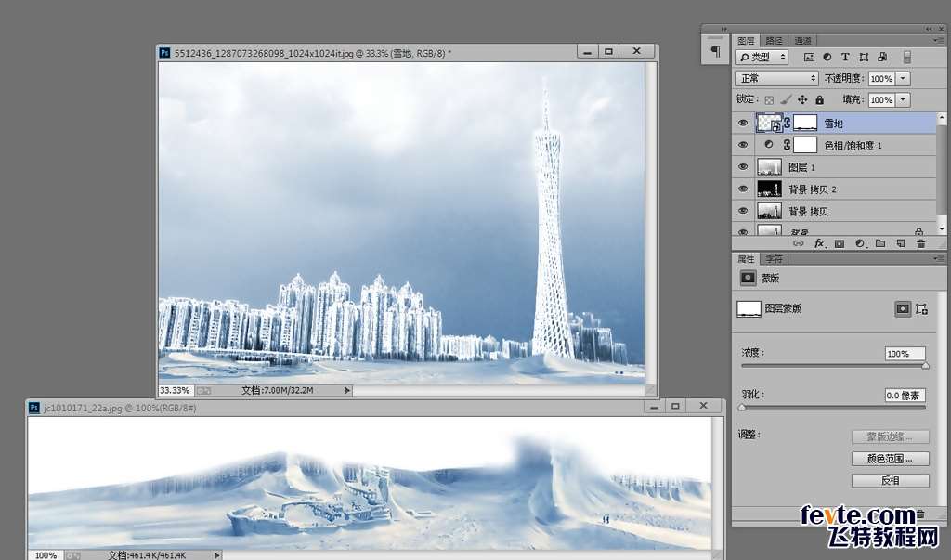Click the add layer style fx icon
The image size is (951, 560).
(819, 243)
